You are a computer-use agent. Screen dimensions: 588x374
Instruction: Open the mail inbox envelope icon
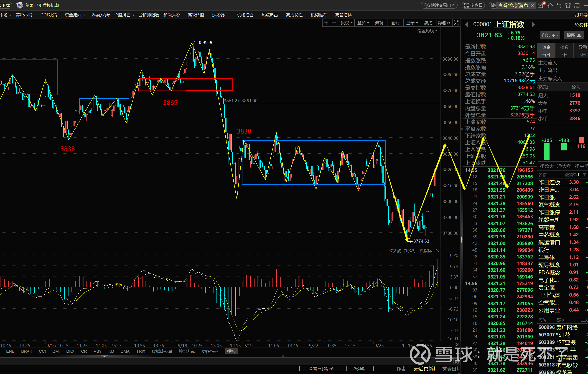540,6
